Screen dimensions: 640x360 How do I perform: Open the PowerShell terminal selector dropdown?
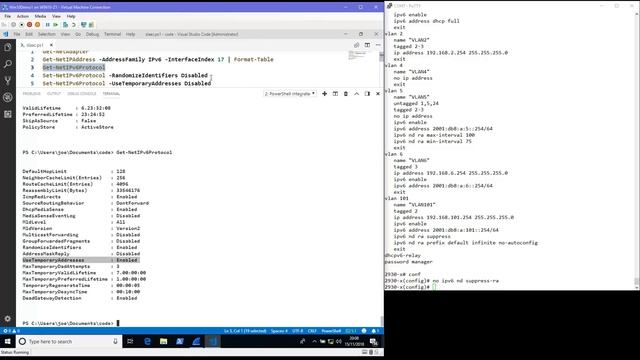tap(290, 93)
